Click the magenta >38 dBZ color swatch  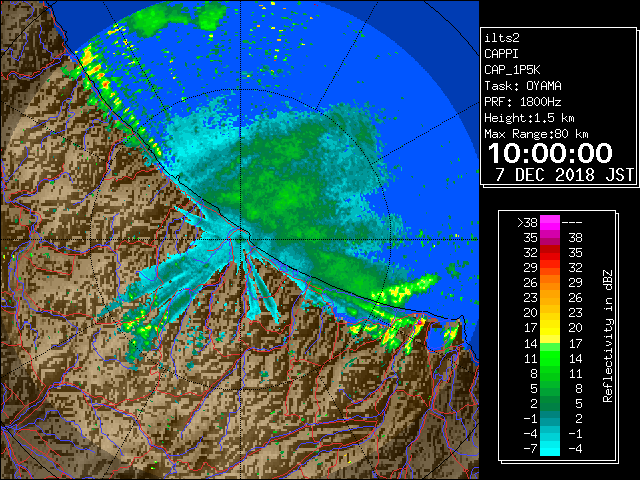(x=550, y=223)
